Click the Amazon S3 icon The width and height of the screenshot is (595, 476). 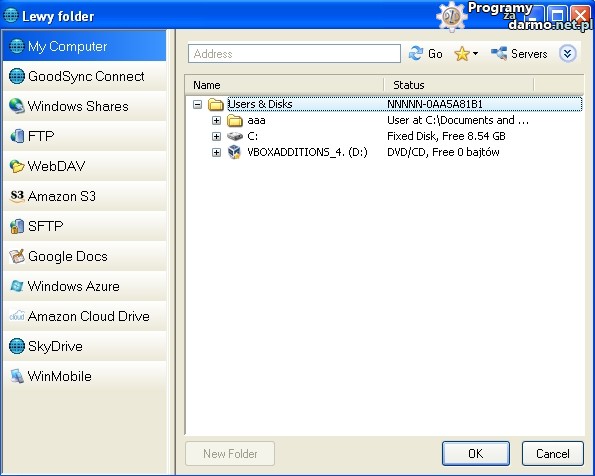tap(17, 196)
